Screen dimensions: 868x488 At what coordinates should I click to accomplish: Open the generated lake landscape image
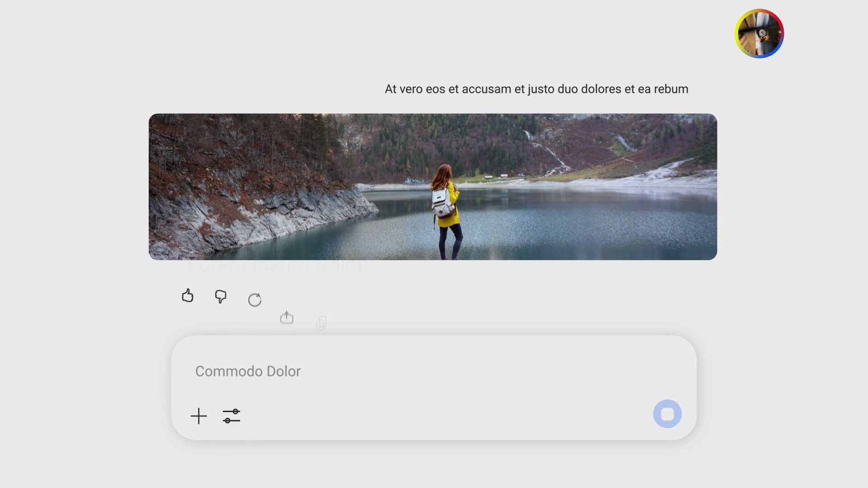pos(433,187)
